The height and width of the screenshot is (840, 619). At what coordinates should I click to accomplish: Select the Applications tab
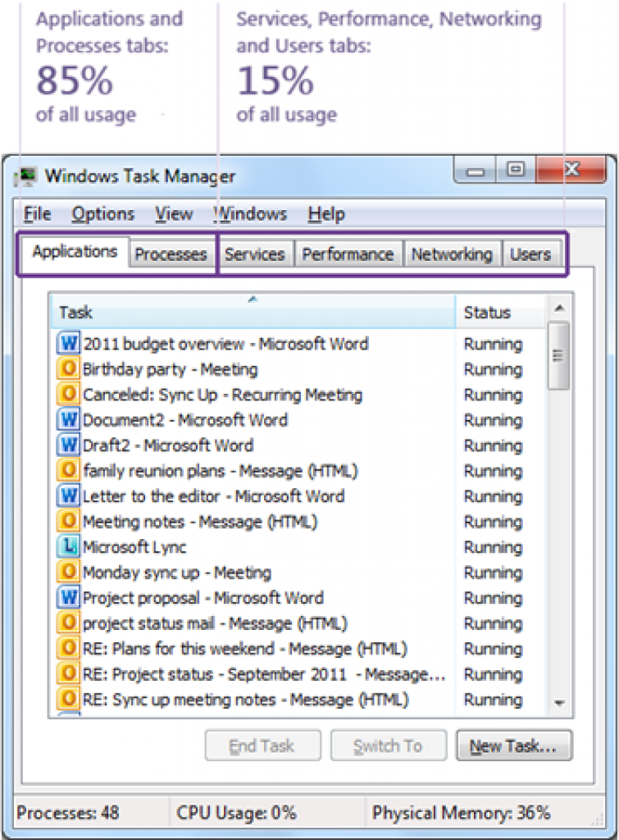(x=75, y=252)
